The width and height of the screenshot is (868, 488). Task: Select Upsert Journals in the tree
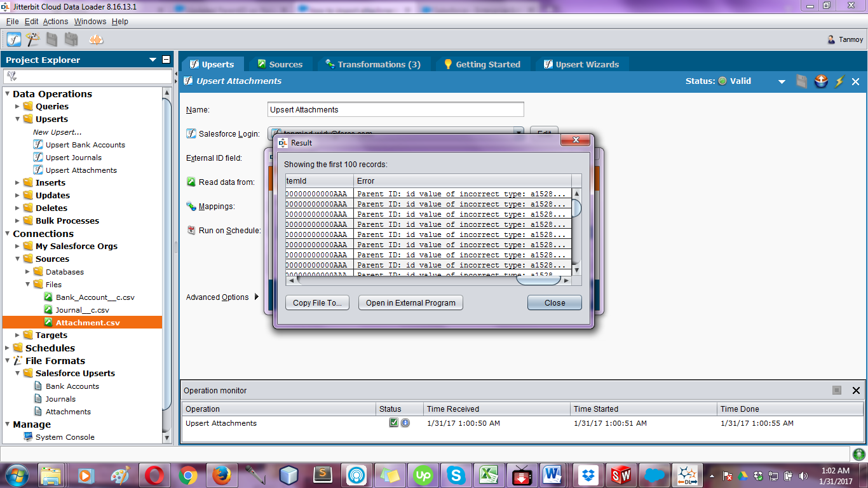pos(74,157)
